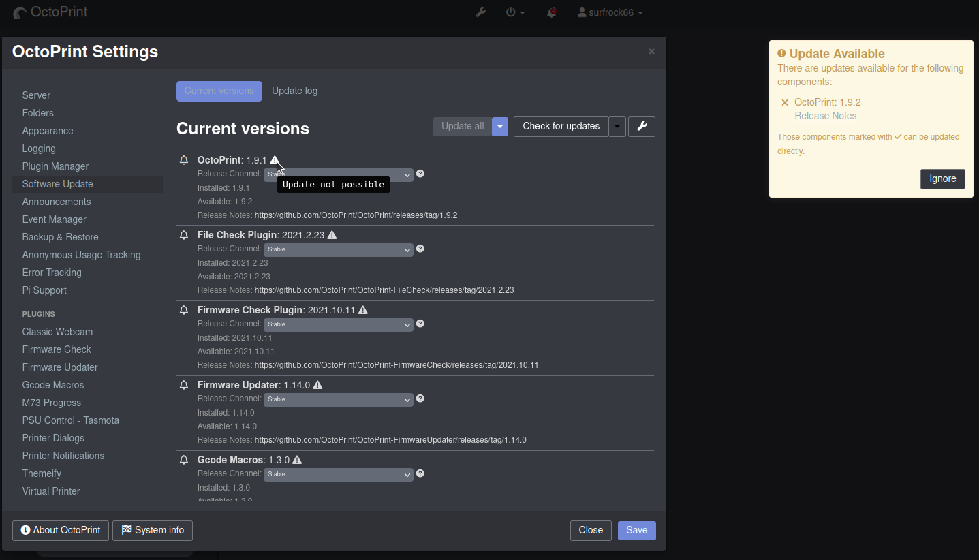Toggle the notification bell for File Check Plugin

[x=183, y=234]
